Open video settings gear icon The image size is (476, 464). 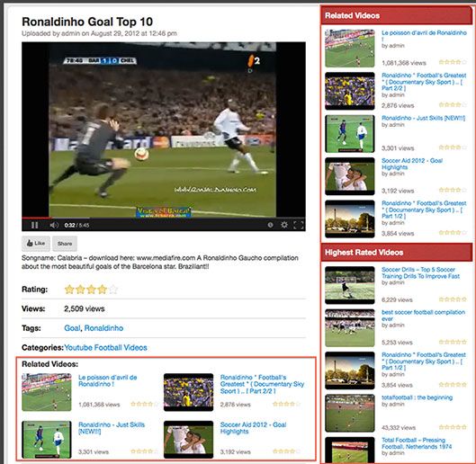pos(284,225)
